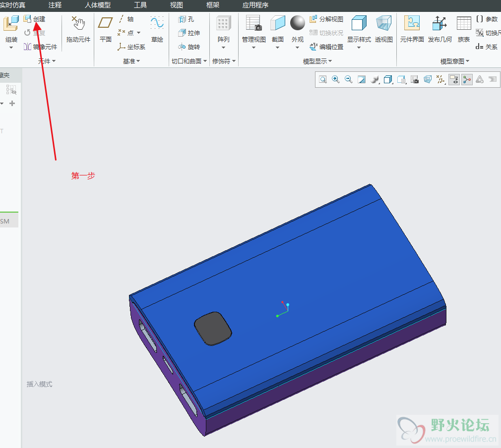The image size is (501, 448).
Task: Expand the 组装 dropdown arrow
Action: 11,48
